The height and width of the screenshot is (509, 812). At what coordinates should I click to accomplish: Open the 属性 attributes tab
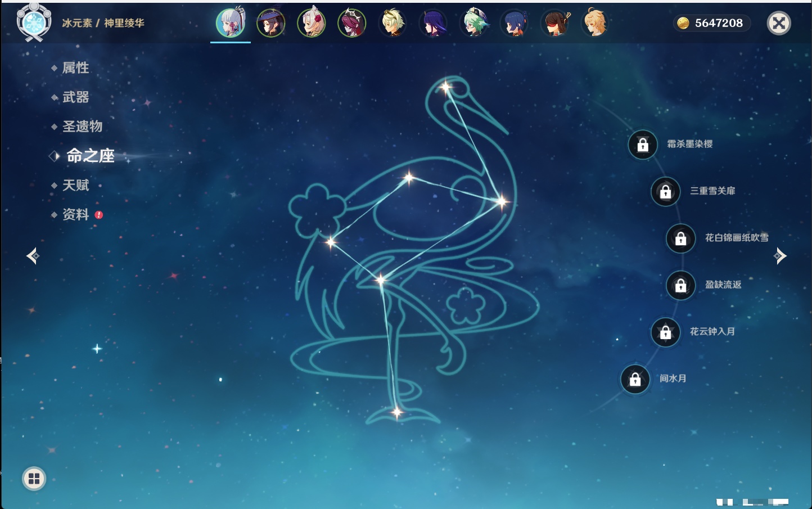75,68
